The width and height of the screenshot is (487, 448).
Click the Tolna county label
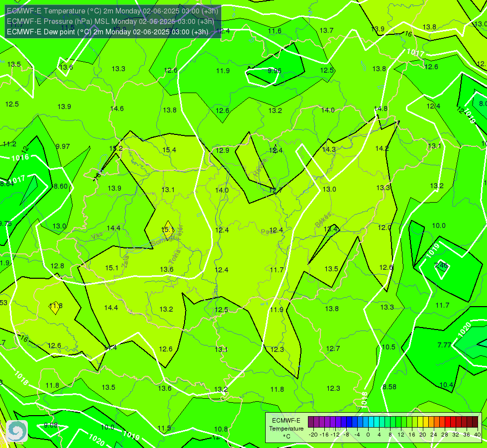175,257
